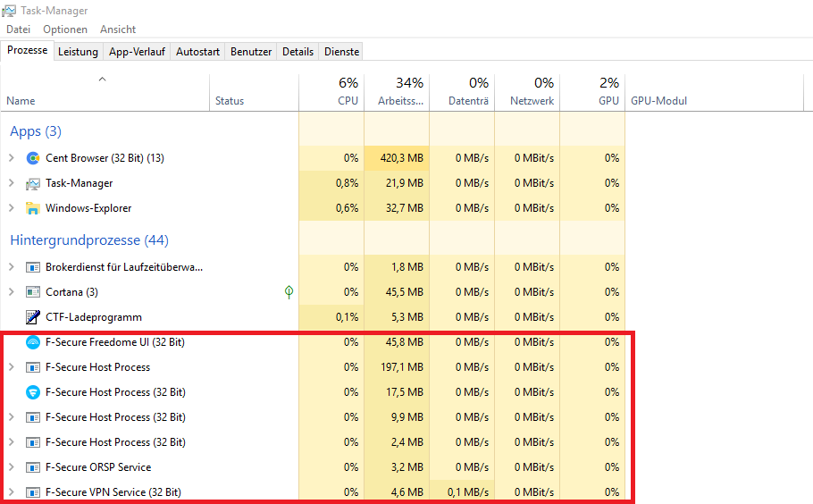813x504 pixels.
Task: Expand the Cortana (3) process group
Action: 11,292
